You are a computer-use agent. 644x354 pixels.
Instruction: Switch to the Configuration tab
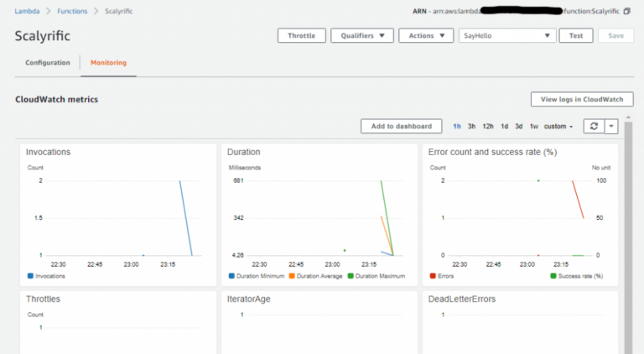point(47,63)
